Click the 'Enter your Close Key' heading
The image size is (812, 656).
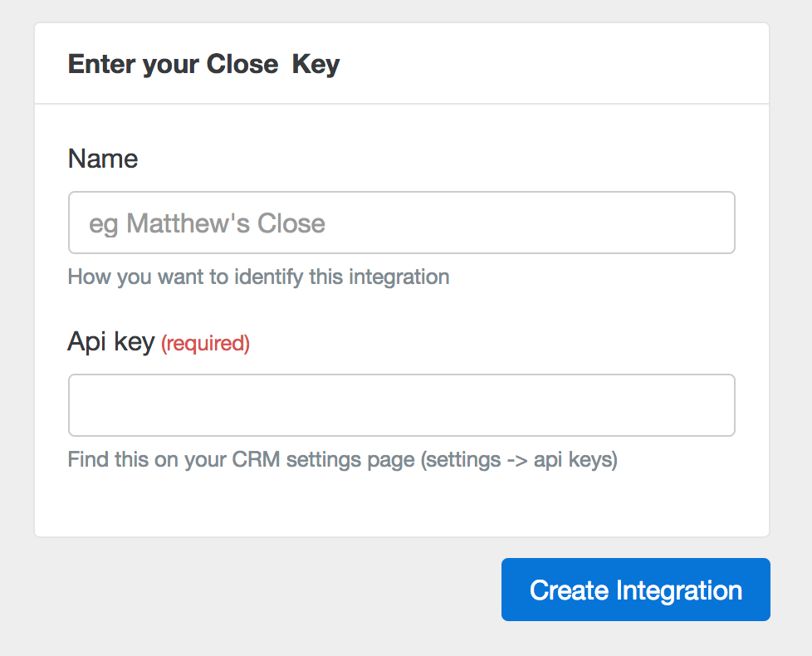[203, 64]
